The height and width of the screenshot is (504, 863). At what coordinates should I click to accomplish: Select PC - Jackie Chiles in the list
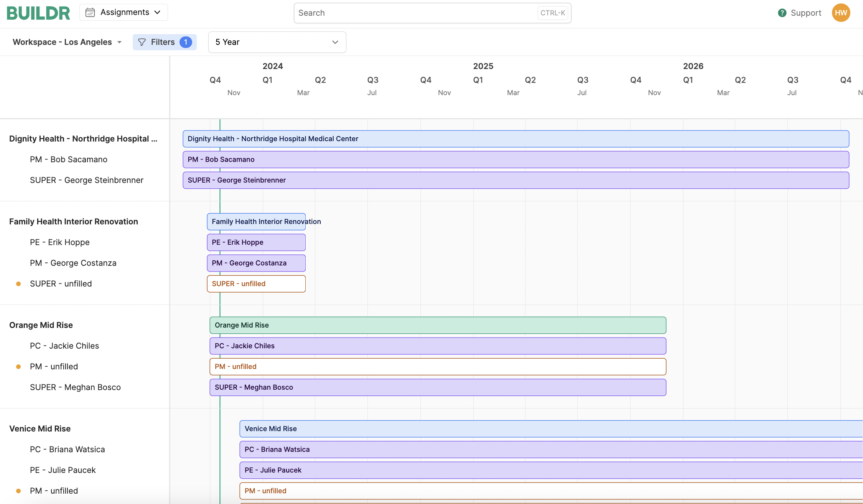64,346
